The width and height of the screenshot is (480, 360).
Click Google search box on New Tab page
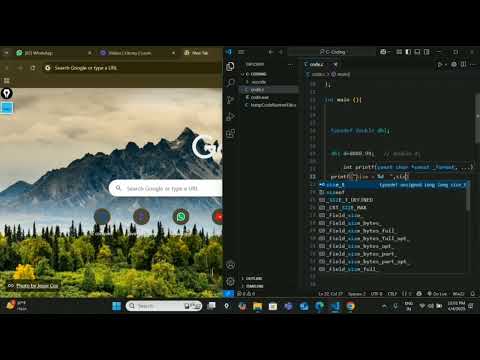165,188
